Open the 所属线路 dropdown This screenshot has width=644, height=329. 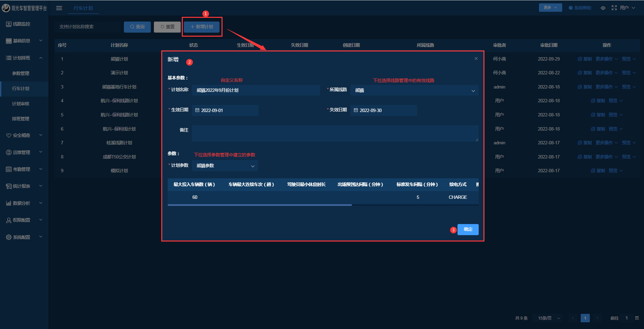click(414, 90)
